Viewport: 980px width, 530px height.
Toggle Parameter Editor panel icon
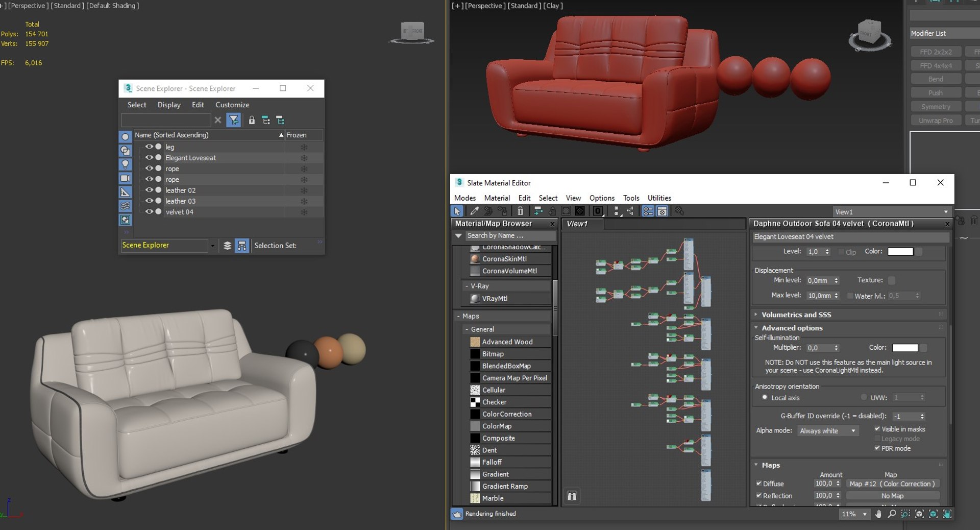662,211
